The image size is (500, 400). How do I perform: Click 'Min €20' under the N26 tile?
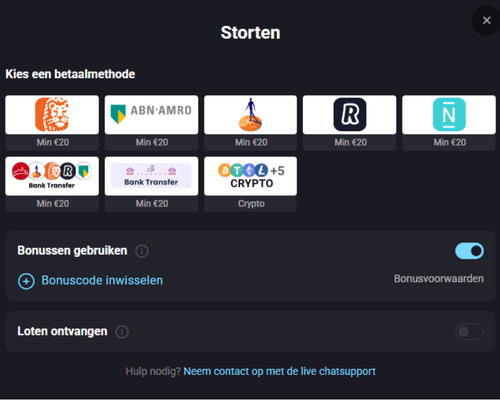coord(450,142)
